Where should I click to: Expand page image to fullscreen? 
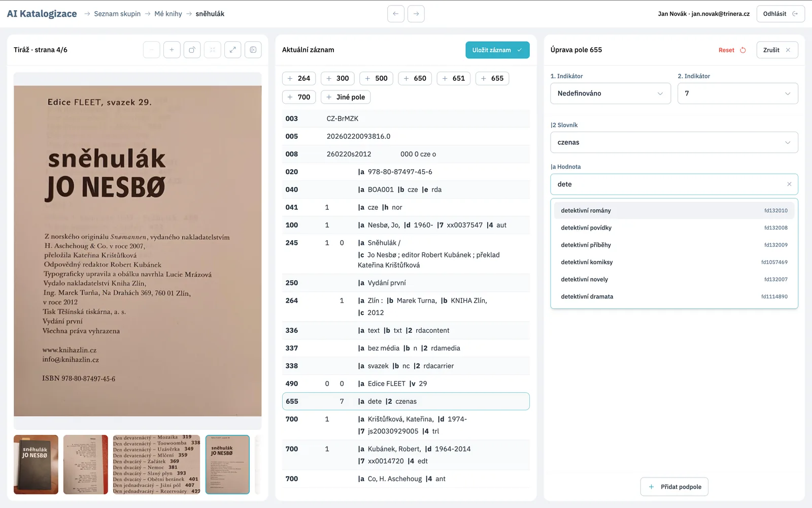pos(232,50)
